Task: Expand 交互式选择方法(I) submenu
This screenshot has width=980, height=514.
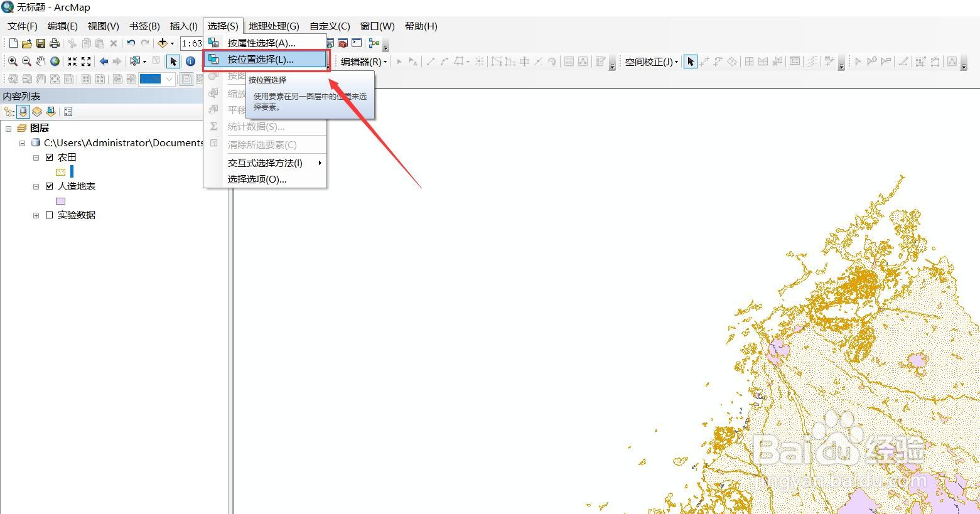Action: point(264,163)
